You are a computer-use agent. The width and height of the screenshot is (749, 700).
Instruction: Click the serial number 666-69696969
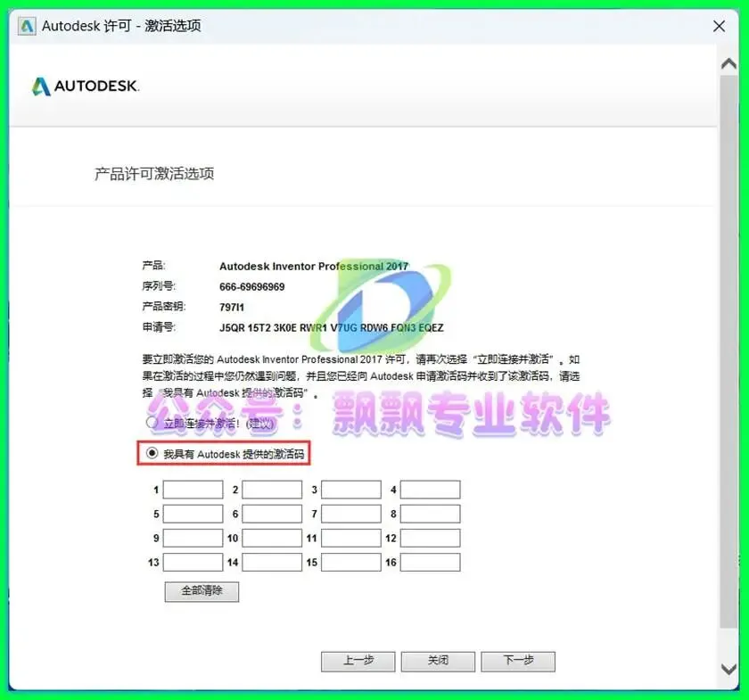click(x=252, y=287)
